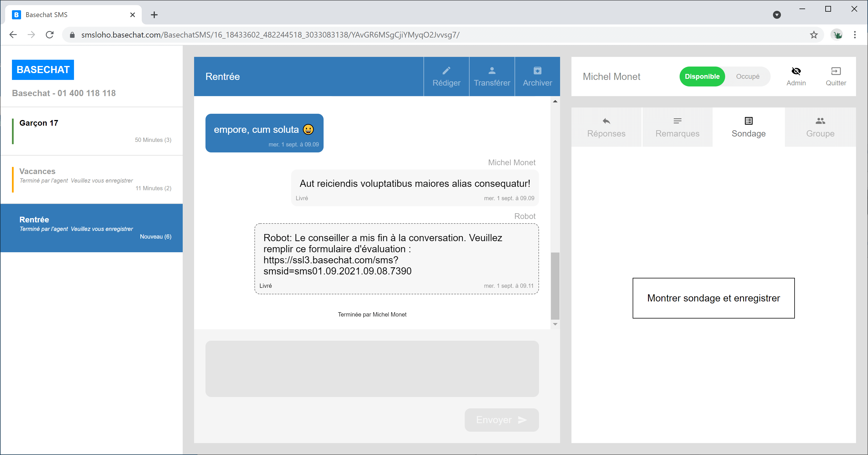Click Montrer sondage et enregistrer button
This screenshot has height=455, width=868.
[x=713, y=298]
